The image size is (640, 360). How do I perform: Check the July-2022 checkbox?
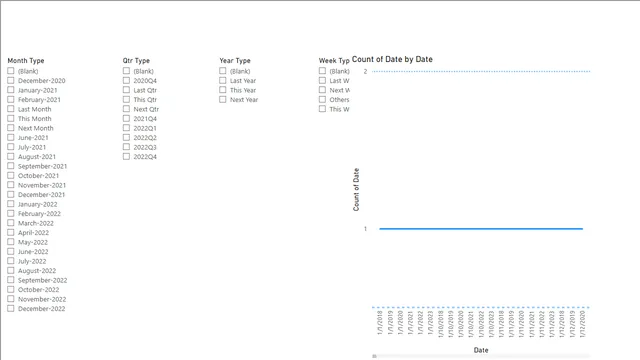tap(11, 261)
